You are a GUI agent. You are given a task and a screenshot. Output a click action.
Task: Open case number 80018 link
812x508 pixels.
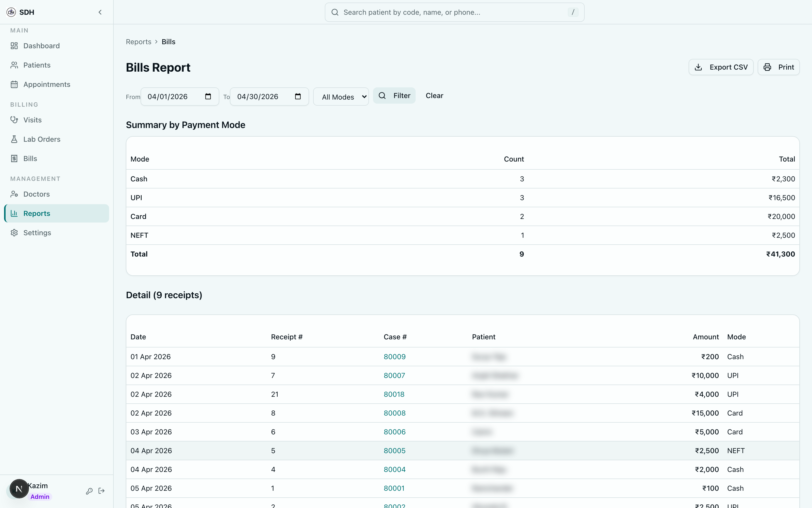pos(394,394)
